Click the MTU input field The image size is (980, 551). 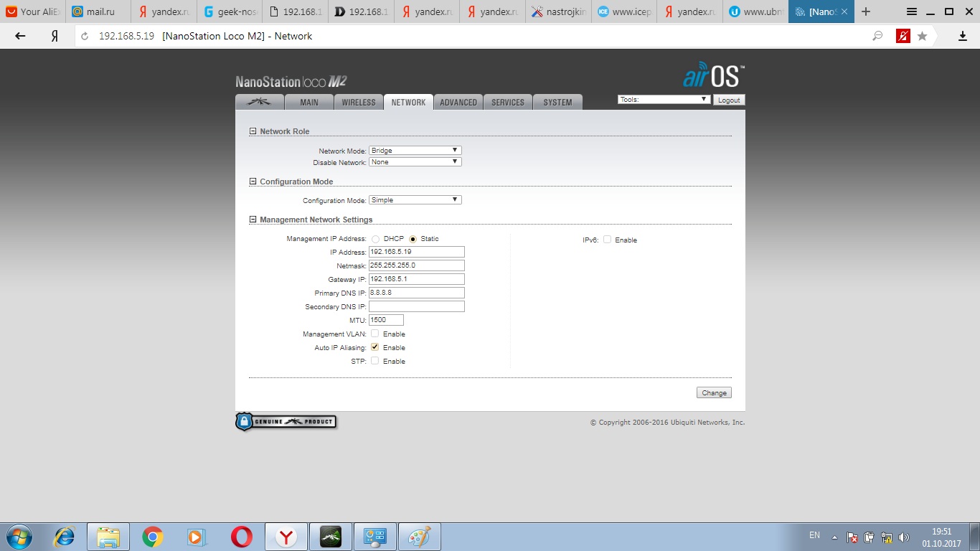point(386,320)
